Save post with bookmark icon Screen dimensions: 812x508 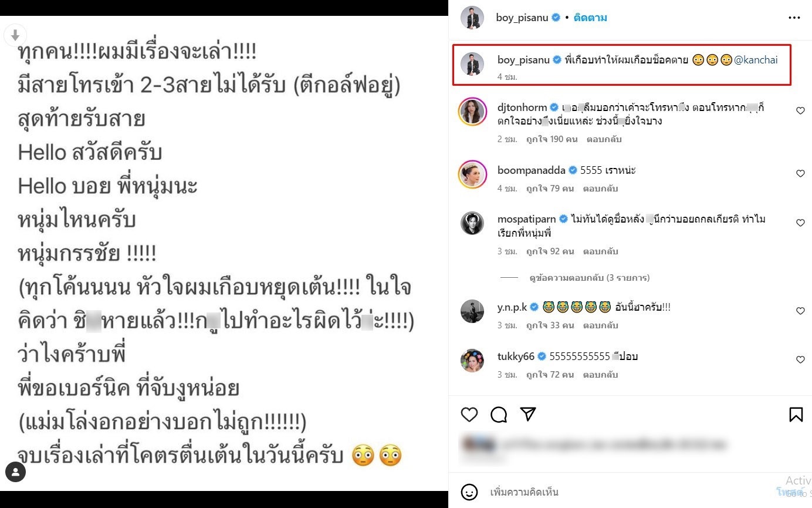796,415
